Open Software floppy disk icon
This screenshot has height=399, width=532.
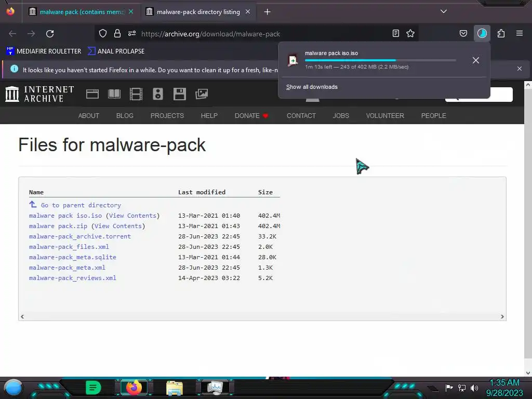(x=179, y=94)
